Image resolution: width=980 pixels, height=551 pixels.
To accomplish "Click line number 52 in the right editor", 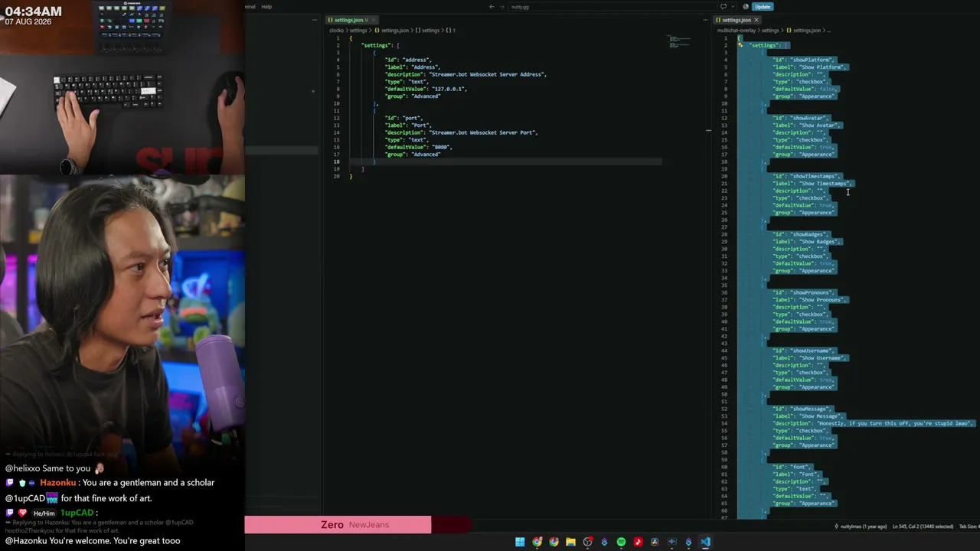I will (724, 409).
